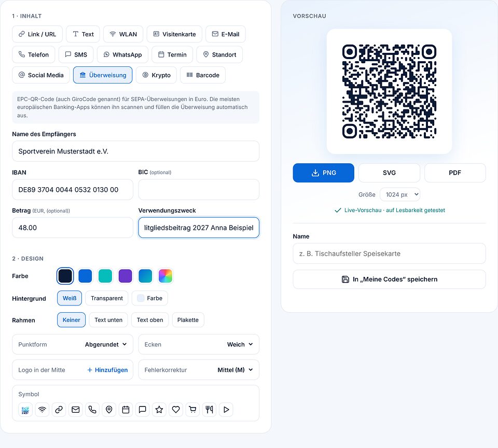The width and height of the screenshot is (498, 448).
Task: Select Text unten frame option
Action: [108, 320]
